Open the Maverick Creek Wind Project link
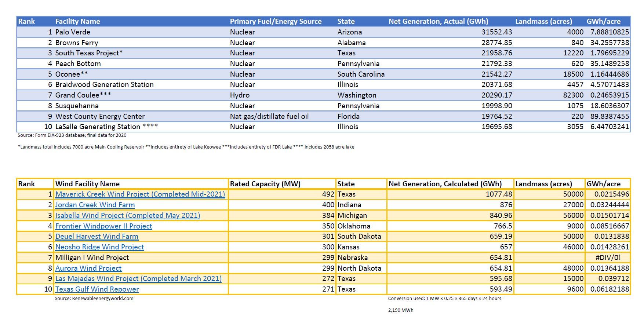This screenshot has width=644, height=318. point(140,194)
